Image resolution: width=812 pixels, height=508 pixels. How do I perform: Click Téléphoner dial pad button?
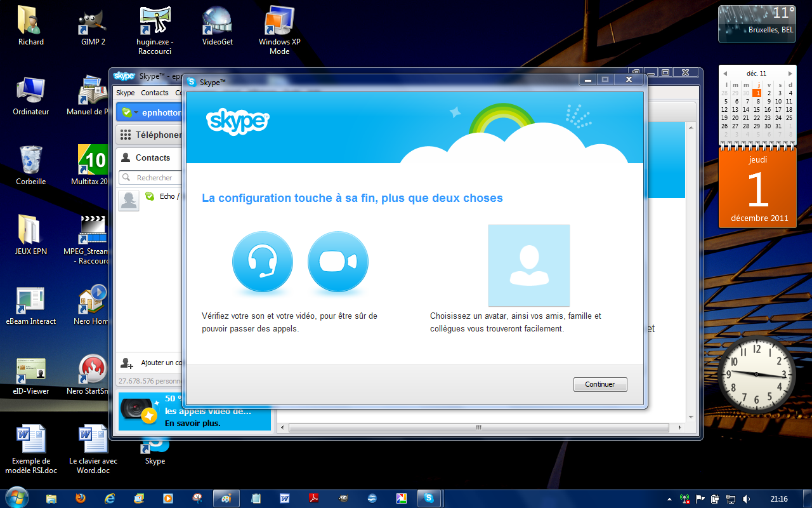(x=150, y=135)
